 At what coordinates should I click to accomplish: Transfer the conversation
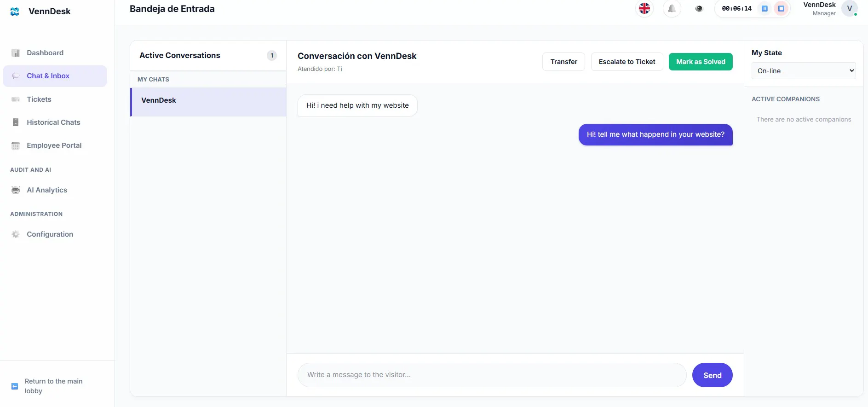coord(563,62)
